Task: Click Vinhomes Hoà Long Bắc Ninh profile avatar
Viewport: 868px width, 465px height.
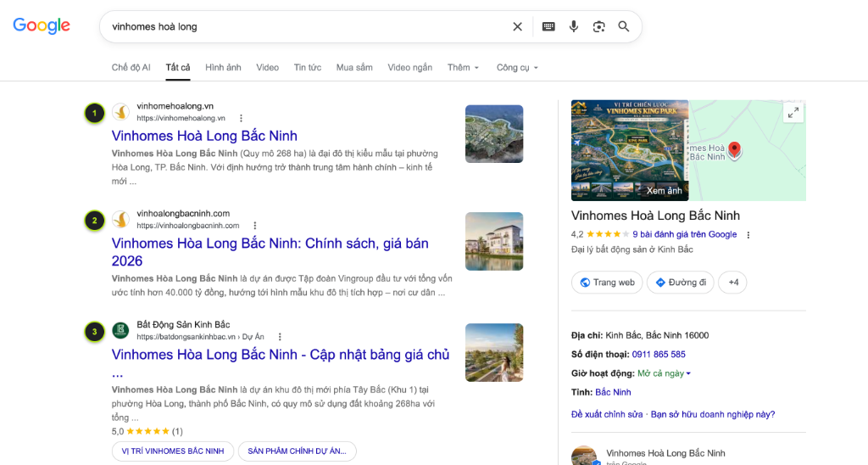Action: [584, 456]
